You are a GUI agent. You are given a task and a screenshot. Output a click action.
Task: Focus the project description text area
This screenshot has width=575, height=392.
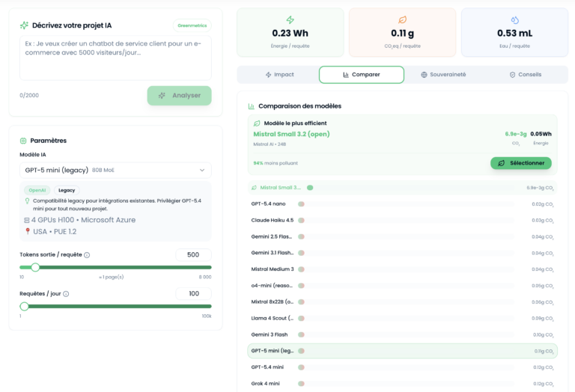115,58
